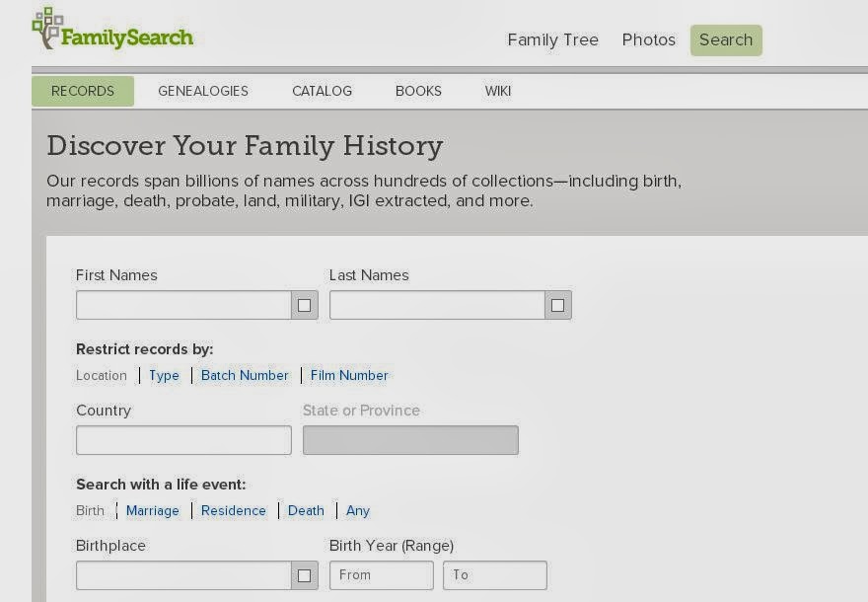Open the Wiki tab

498,91
